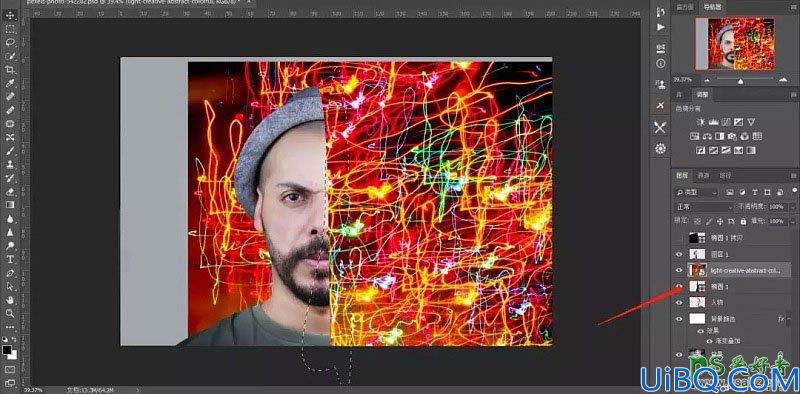The width and height of the screenshot is (800, 394).
Task: Select the Zoom tool
Action: [9, 313]
